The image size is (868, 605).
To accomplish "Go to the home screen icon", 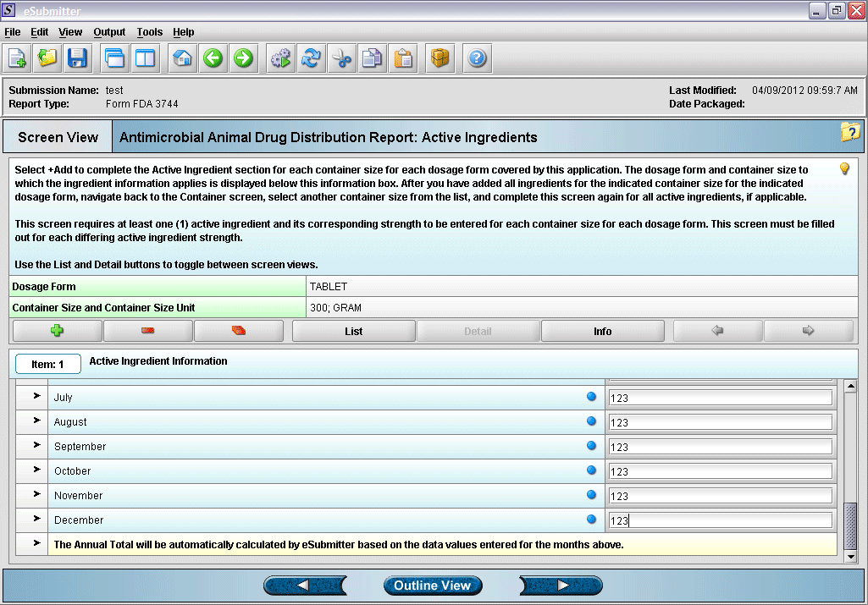I will point(183,58).
